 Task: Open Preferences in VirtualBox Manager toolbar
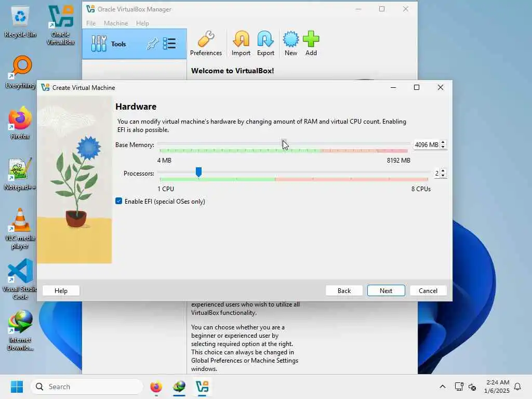click(x=206, y=43)
